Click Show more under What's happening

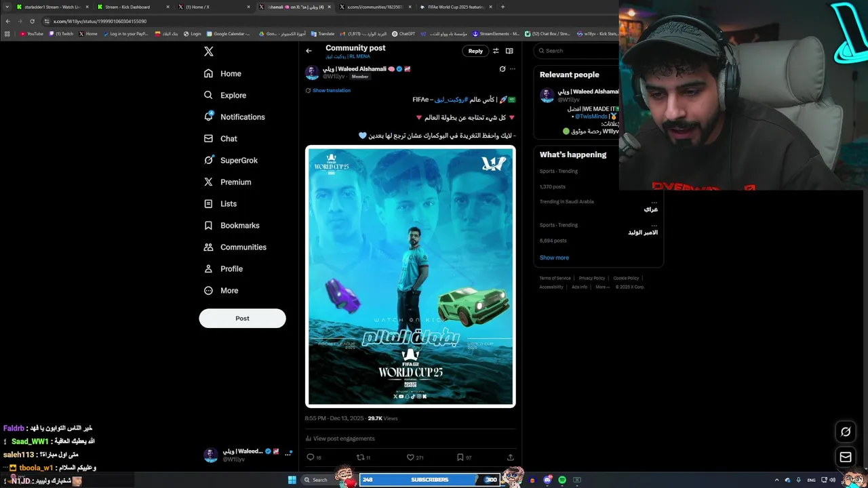coord(554,258)
